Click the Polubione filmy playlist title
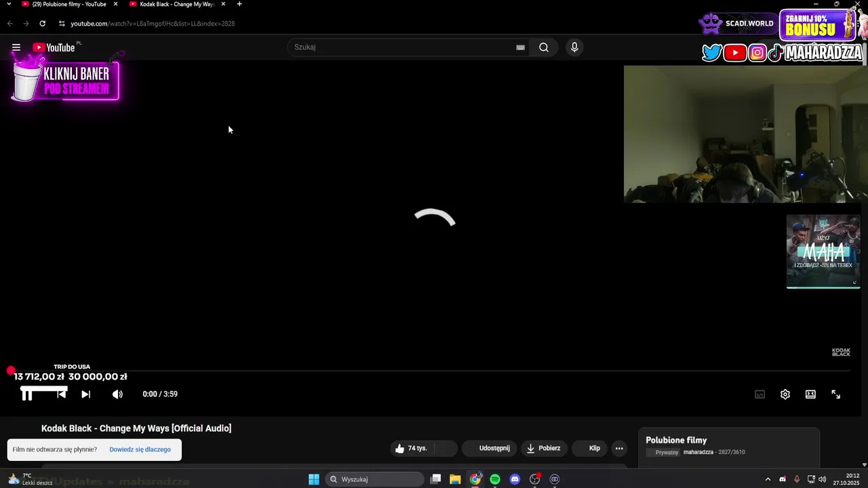The image size is (868, 488). click(676, 441)
